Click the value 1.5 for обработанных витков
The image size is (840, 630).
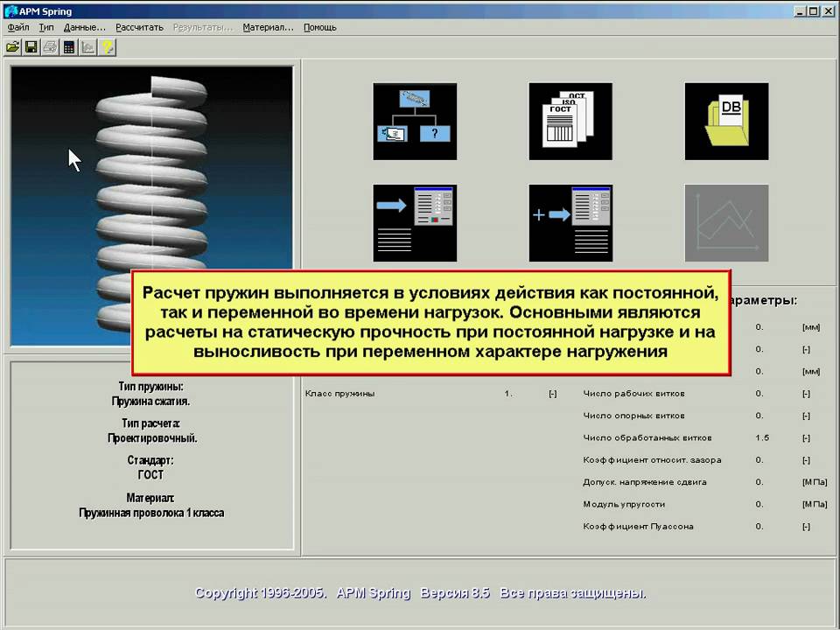[762, 437]
